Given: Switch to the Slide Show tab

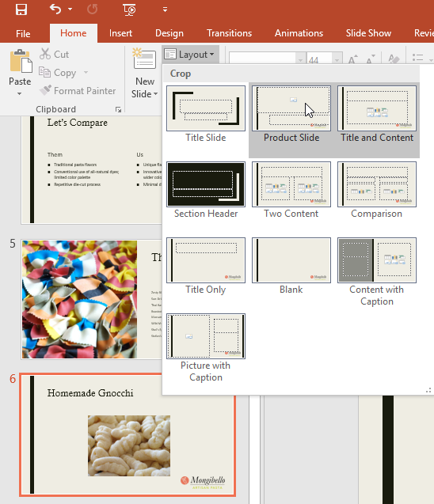Looking at the screenshot, I should coord(368,33).
